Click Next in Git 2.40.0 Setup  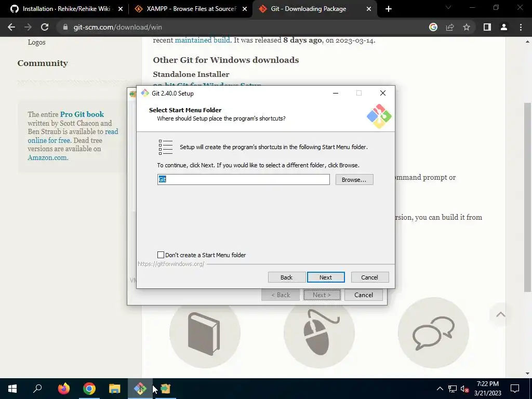pyautogui.click(x=326, y=277)
